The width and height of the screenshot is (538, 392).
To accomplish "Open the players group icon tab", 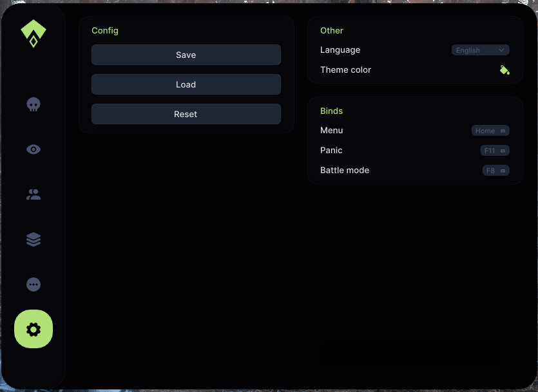I will click(34, 194).
